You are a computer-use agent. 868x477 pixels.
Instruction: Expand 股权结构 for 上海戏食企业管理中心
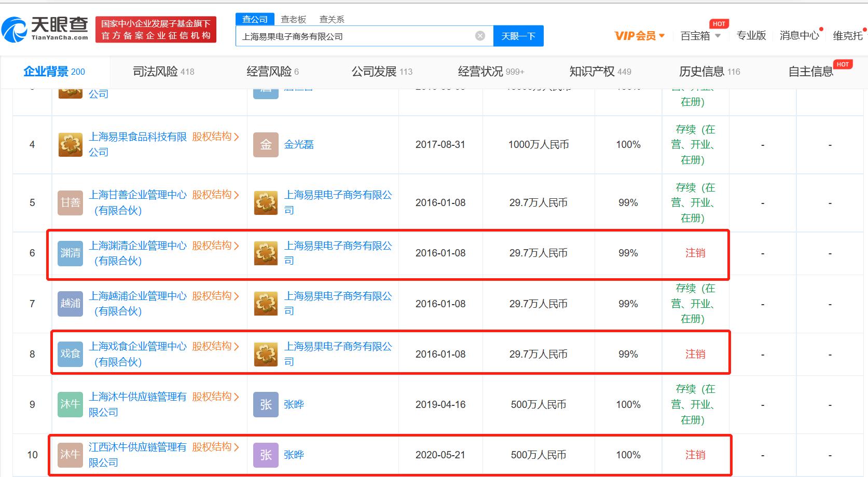pyautogui.click(x=215, y=346)
